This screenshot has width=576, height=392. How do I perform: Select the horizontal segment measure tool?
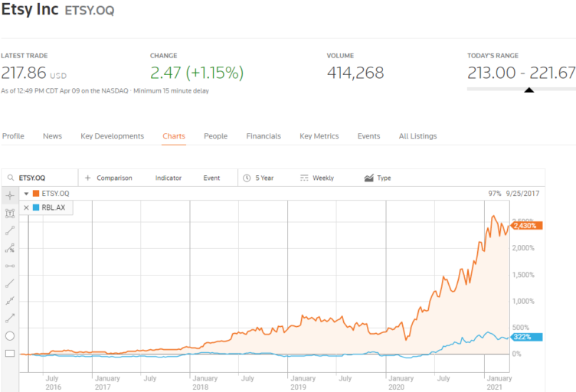click(10, 266)
